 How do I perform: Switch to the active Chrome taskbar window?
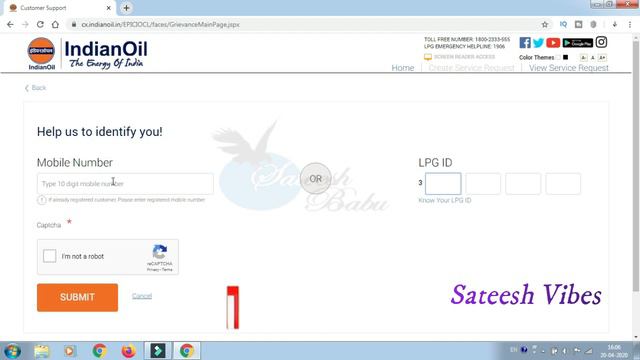(x=187, y=351)
